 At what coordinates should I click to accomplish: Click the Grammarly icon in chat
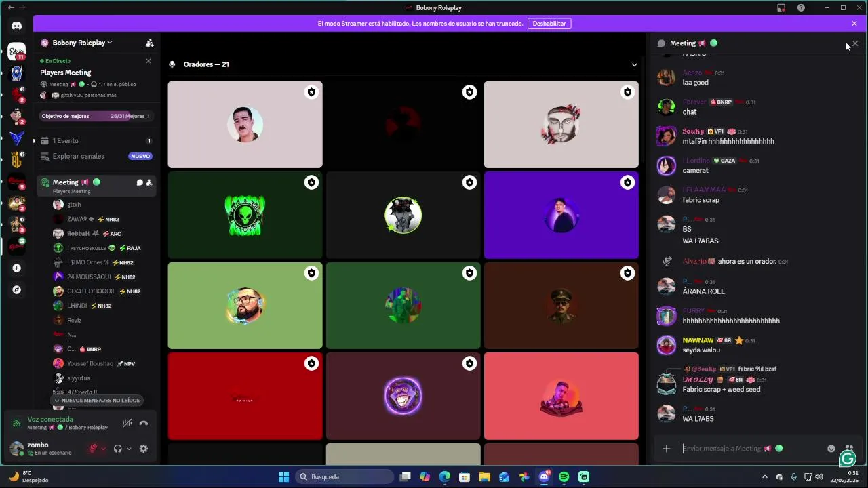tap(848, 459)
